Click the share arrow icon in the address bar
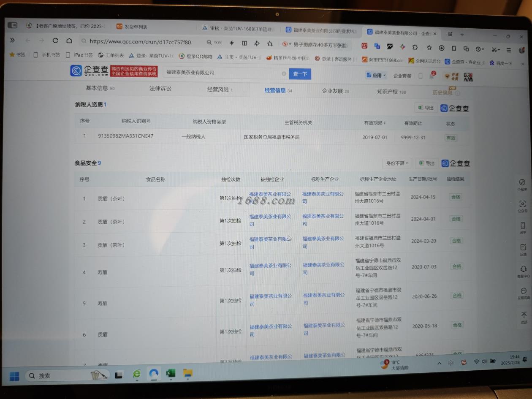This screenshot has width=532, height=399. pos(257,43)
